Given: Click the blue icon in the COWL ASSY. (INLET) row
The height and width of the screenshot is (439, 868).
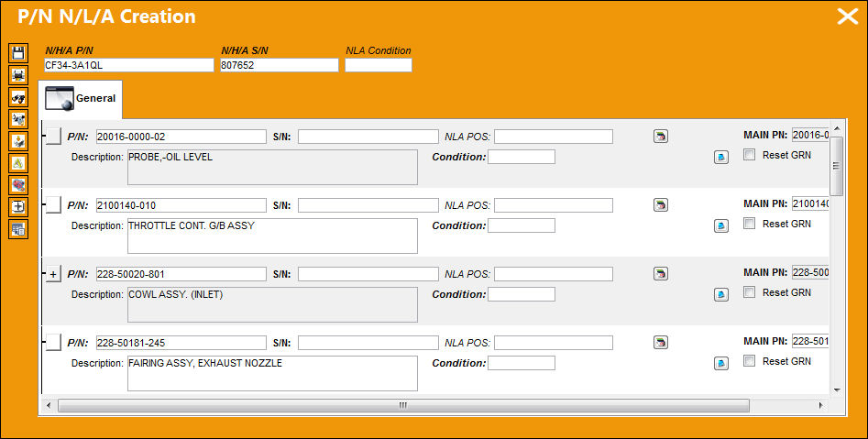Looking at the screenshot, I should (720, 294).
